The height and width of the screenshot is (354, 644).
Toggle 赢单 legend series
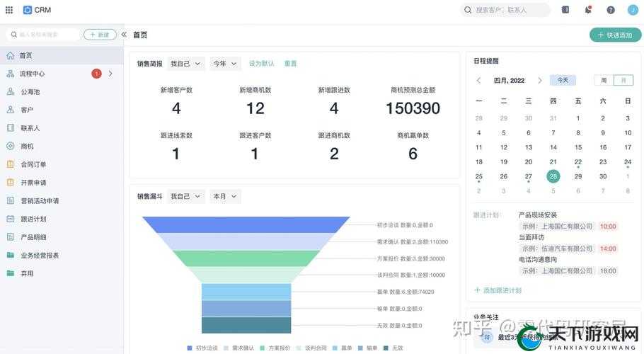click(x=342, y=348)
